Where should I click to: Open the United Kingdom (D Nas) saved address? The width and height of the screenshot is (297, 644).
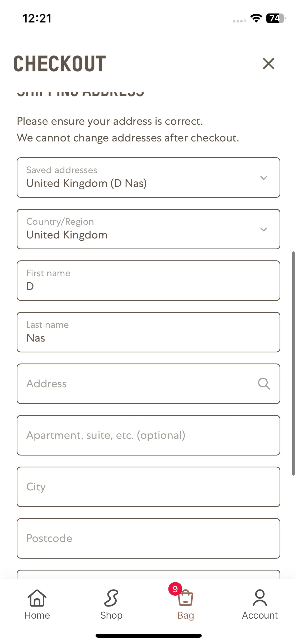(x=148, y=178)
